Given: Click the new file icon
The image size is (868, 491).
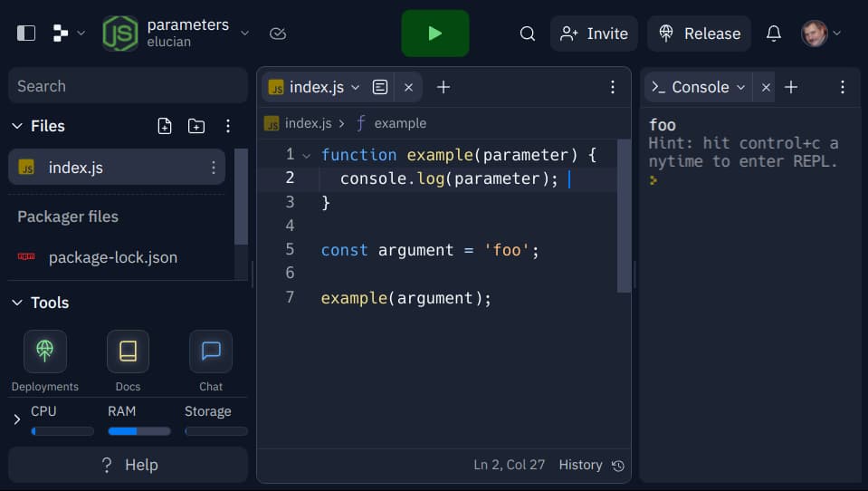Looking at the screenshot, I should [x=165, y=126].
